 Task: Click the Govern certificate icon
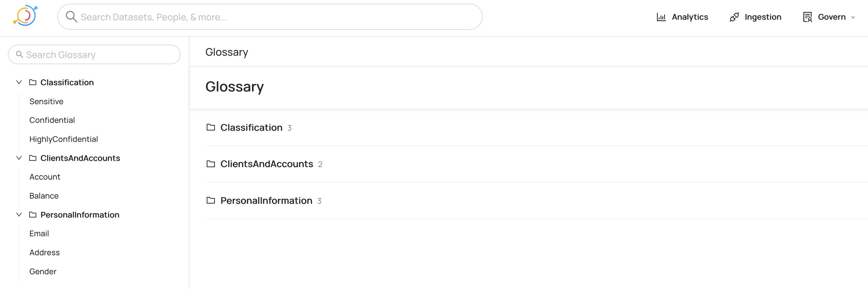point(807,17)
